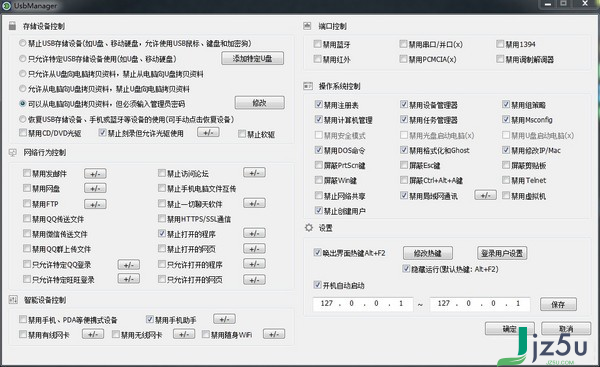Enable 禁用红外 checkbox
The image size is (600, 367).
coord(318,59)
